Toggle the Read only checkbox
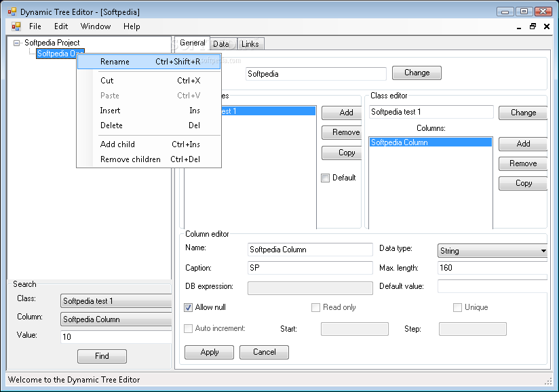Image resolution: width=559 pixels, height=392 pixels. (x=315, y=307)
